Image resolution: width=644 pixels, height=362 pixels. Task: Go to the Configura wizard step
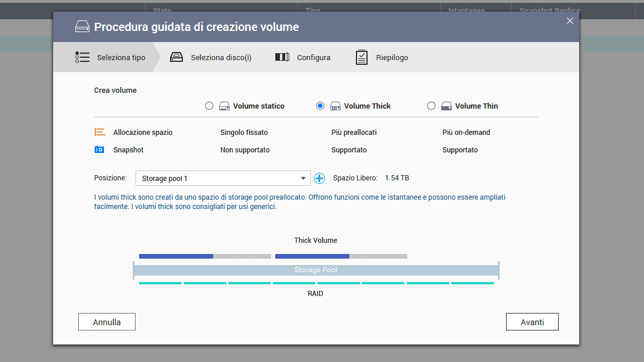click(x=313, y=58)
